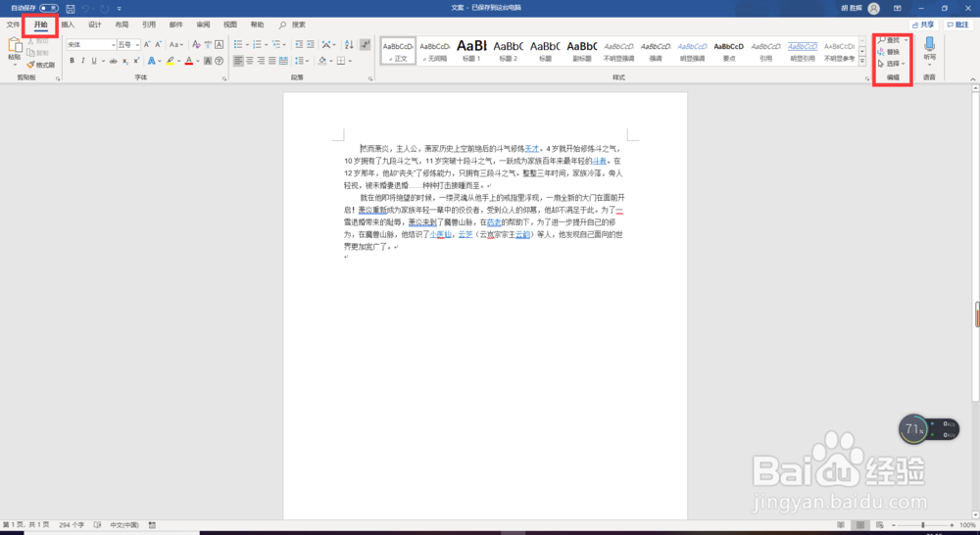Image resolution: width=980 pixels, height=535 pixels.
Task: Decrease font size with the shrink font icon
Action: point(158,44)
